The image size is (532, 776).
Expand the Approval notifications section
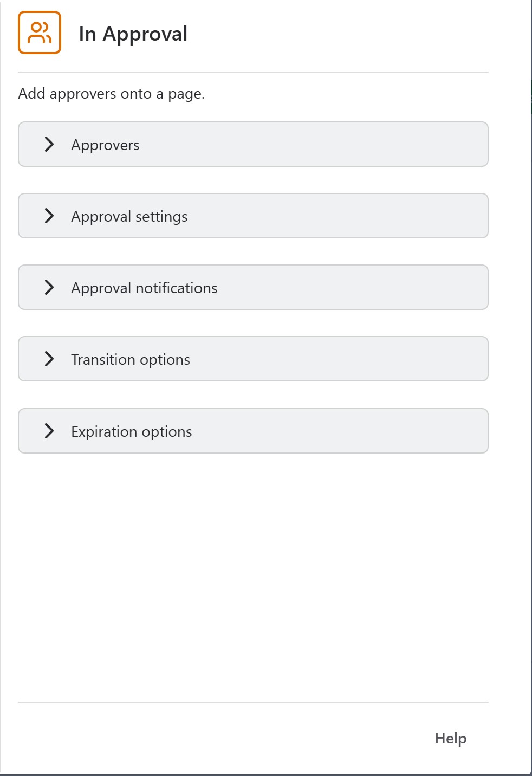pos(253,287)
